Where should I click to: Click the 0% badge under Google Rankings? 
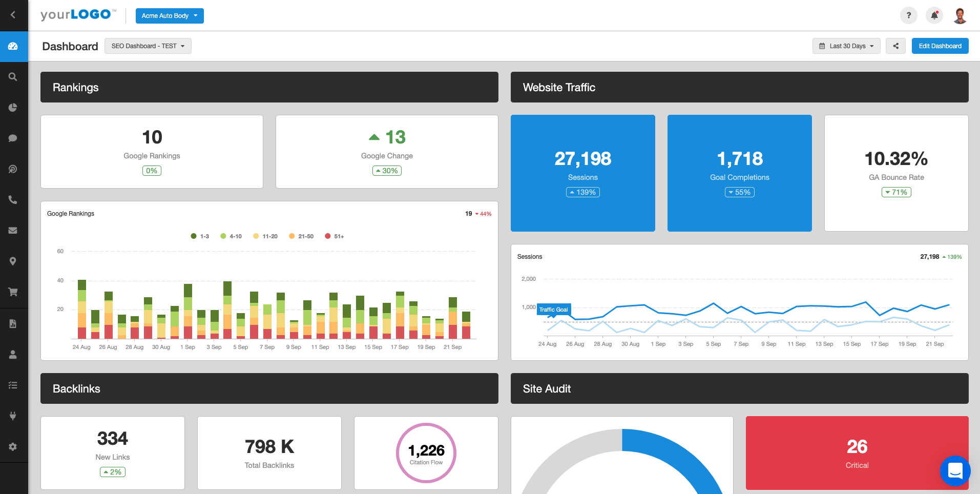pos(152,171)
